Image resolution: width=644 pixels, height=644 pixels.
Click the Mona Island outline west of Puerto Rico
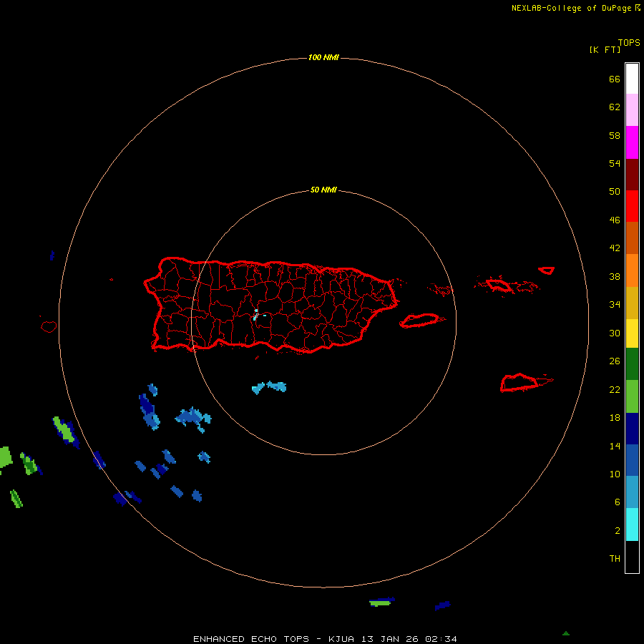(x=49, y=326)
